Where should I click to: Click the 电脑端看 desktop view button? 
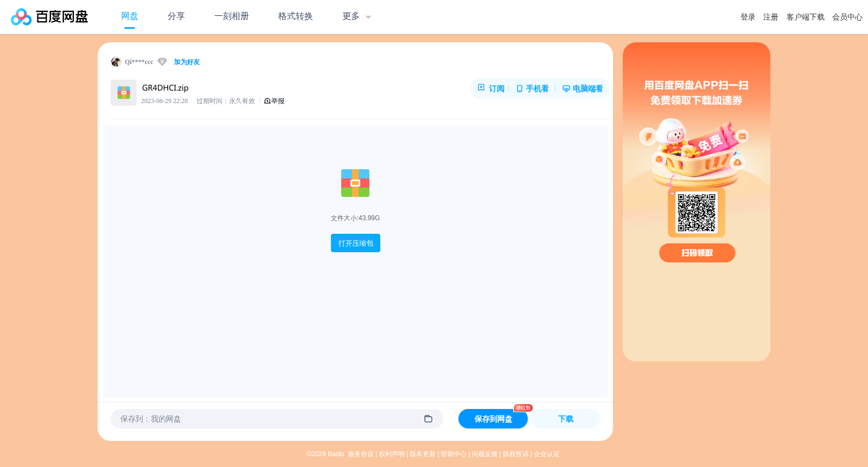pos(583,88)
